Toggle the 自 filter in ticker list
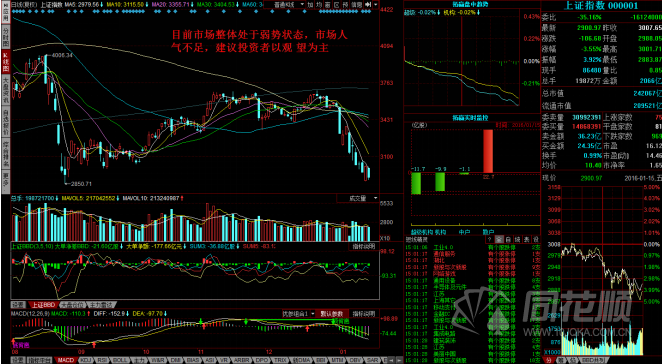The height and width of the screenshot is (364, 662). click(x=507, y=239)
